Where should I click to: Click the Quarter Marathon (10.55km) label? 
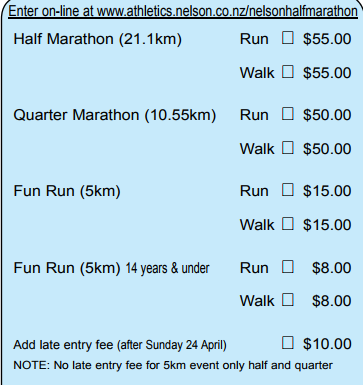tap(115, 115)
